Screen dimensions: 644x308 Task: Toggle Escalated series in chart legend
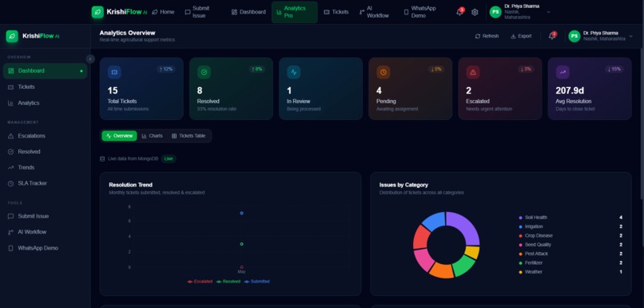click(x=200, y=282)
